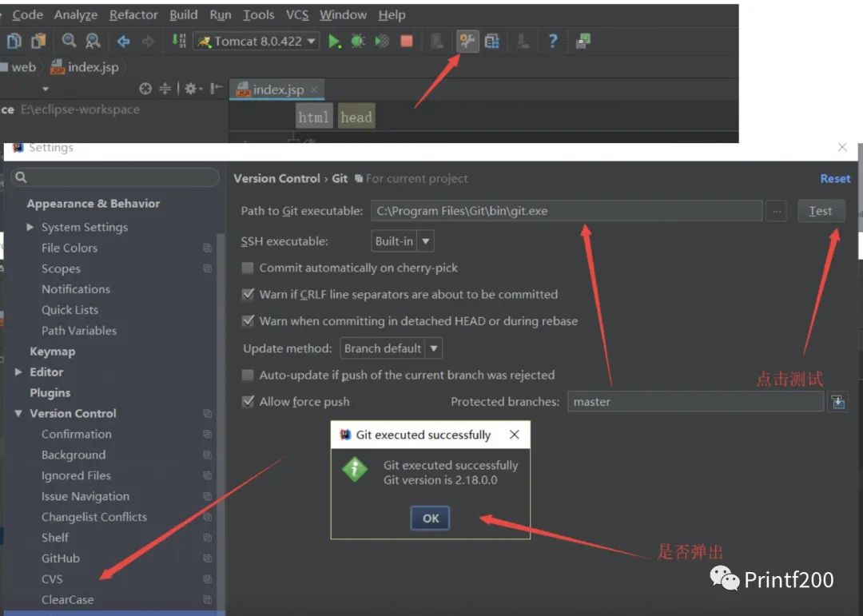Run with coverage icon in toolbar
The height and width of the screenshot is (616, 863).
[382, 42]
